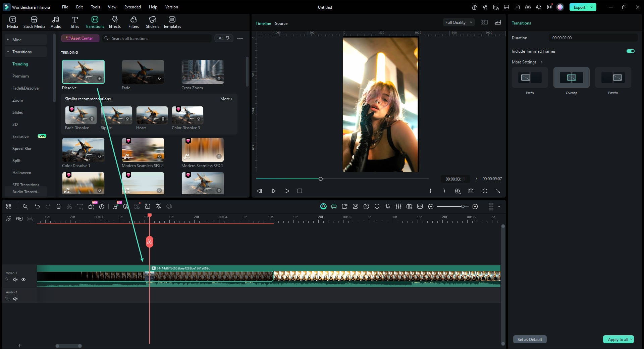Enable fullscreen preview with expand icon
The height and width of the screenshot is (349, 644).
point(498,191)
